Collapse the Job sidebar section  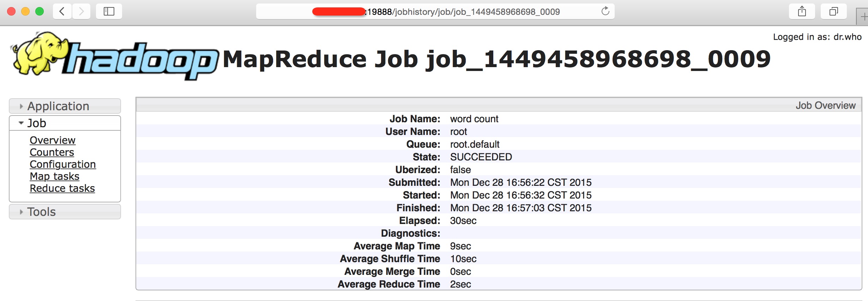(65, 123)
